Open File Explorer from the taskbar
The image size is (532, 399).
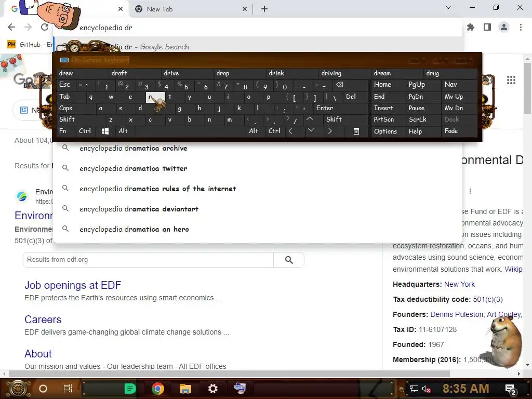click(x=185, y=389)
